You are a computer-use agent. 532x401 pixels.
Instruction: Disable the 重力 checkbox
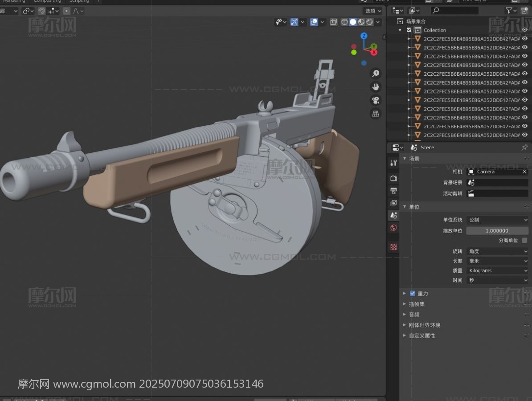pyautogui.click(x=412, y=294)
